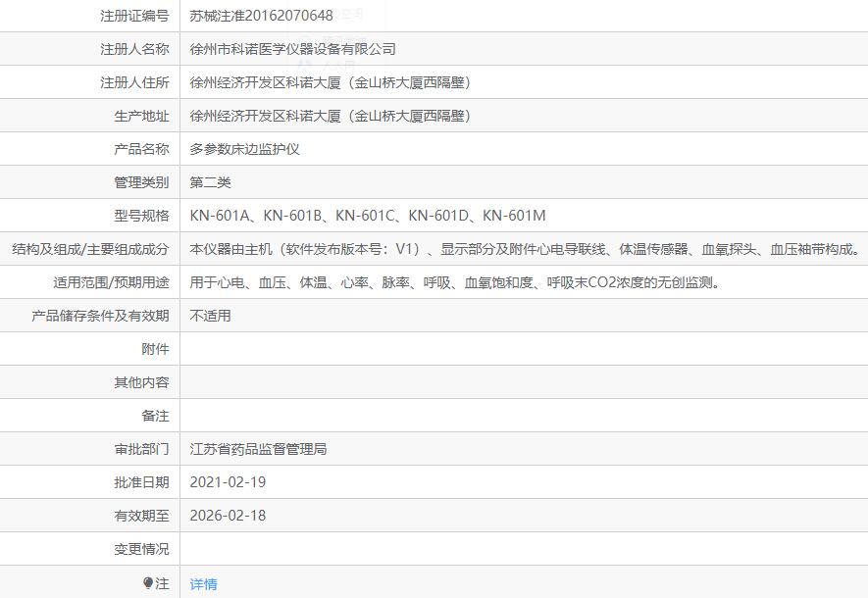
Task: Click the address value in the 生产地址 row
Action: pyautogui.click(x=331, y=117)
